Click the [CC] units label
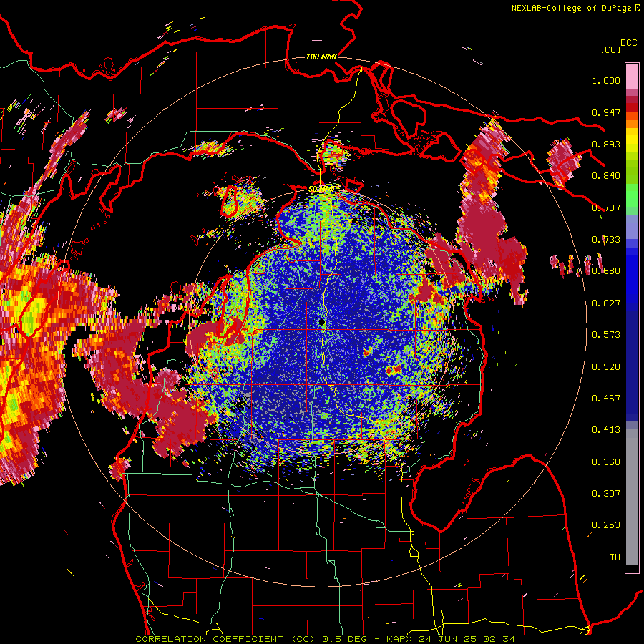 pyautogui.click(x=610, y=49)
